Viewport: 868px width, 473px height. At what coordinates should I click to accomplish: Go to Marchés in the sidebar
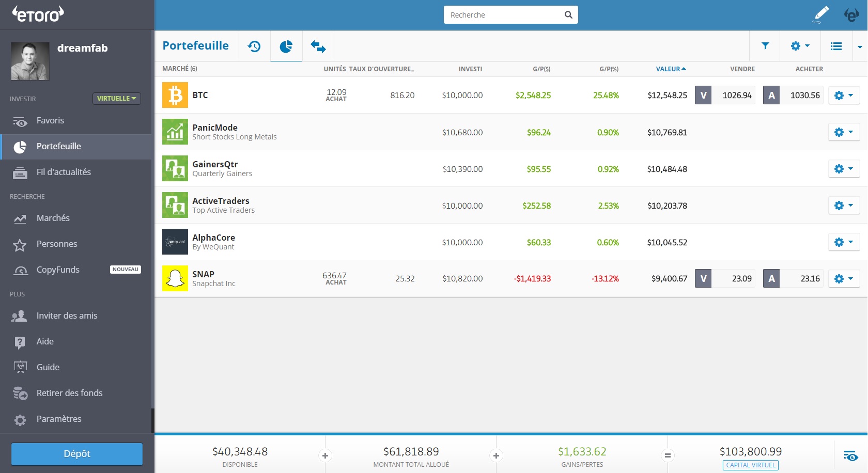point(53,218)
